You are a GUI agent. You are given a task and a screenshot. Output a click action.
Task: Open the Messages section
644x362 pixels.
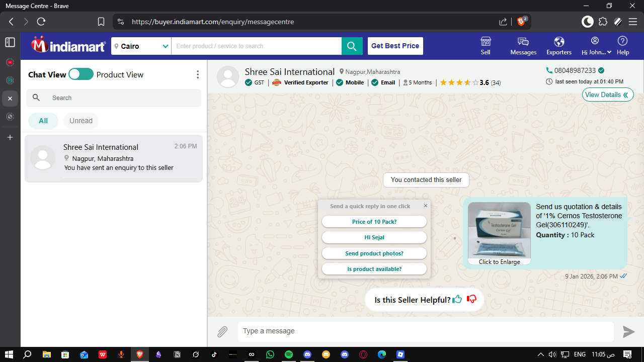click(x=523, y=46)
